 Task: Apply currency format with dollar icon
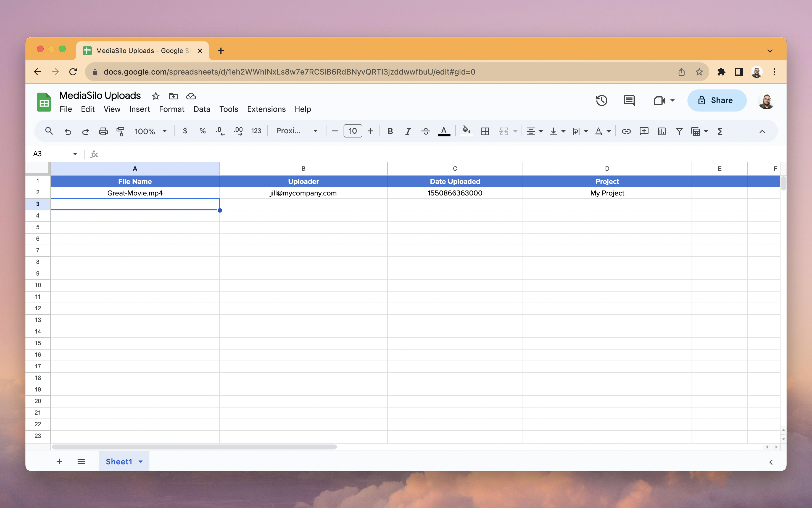click(x=185, y=131)
